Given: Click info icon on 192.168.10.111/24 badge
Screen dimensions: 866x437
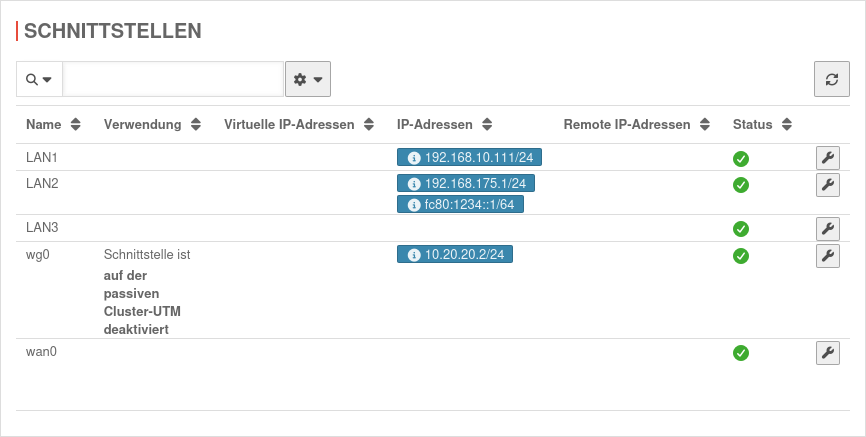Looking at the screenshot, I should tap(414, 158).
